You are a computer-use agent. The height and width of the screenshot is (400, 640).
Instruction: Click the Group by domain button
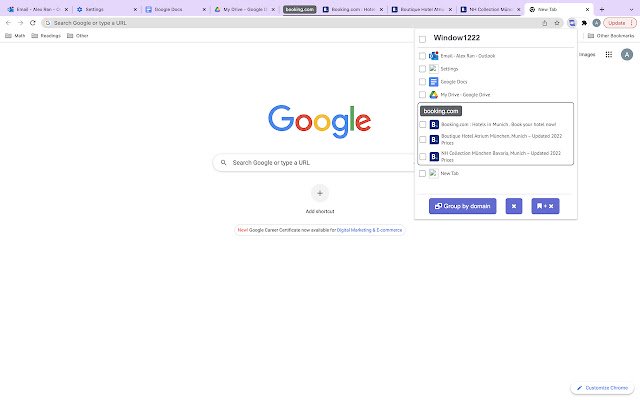tap(462, 206)
